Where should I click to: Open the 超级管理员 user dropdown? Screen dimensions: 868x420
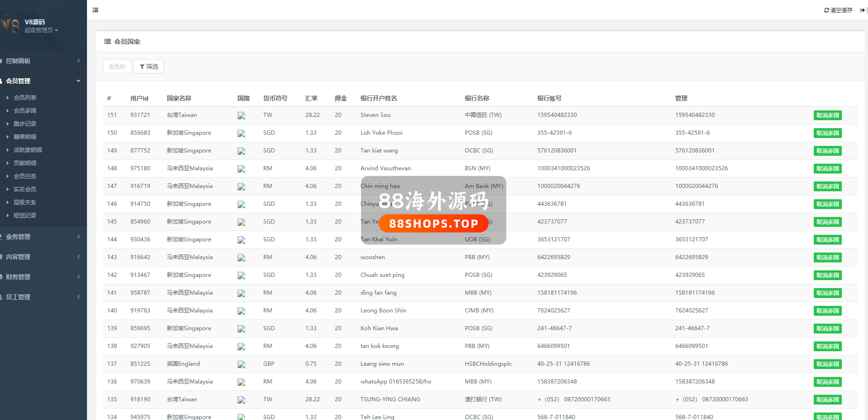41,30
